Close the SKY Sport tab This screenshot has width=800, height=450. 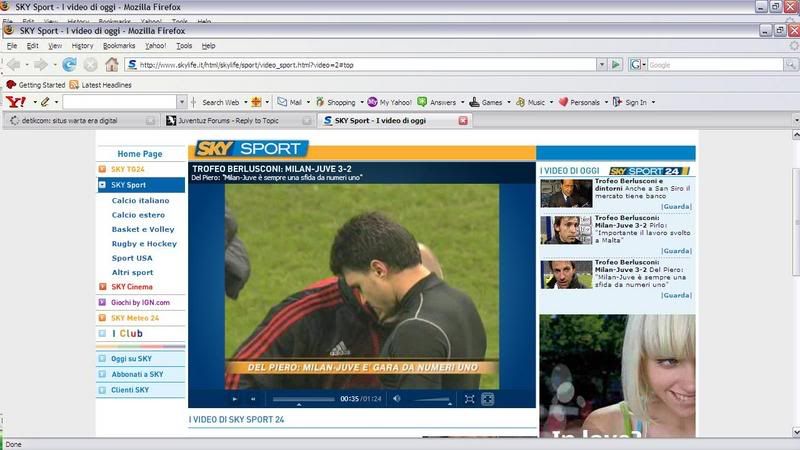pos(463,120)
